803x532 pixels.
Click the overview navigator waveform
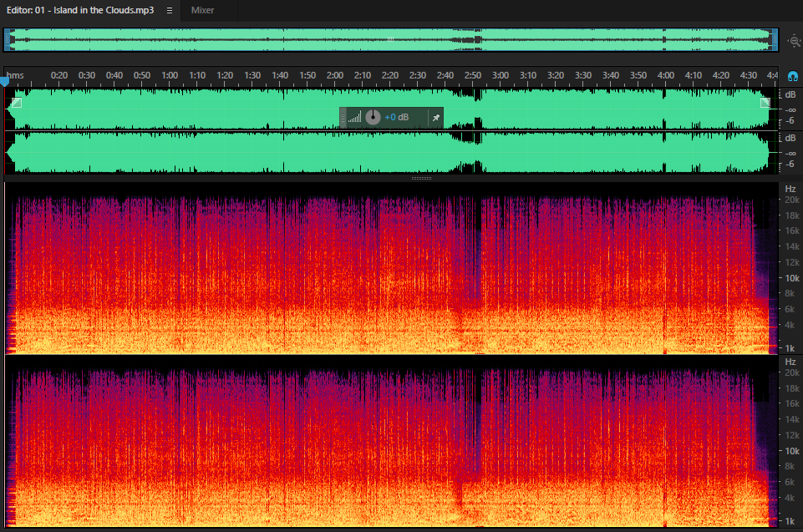pyautogui.click(x=391, y=39)
